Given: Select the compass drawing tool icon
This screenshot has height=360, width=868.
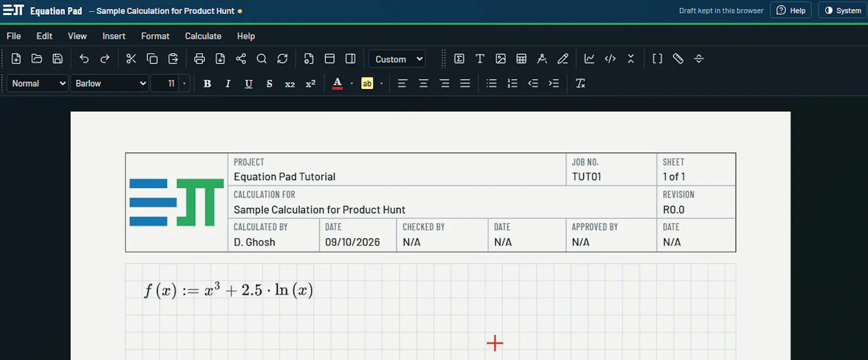Looking at the screenshot, I should point(542,59).
